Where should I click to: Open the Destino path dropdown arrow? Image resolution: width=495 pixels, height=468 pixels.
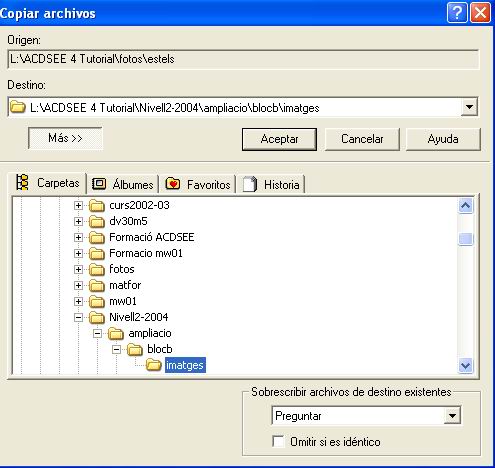469,107
